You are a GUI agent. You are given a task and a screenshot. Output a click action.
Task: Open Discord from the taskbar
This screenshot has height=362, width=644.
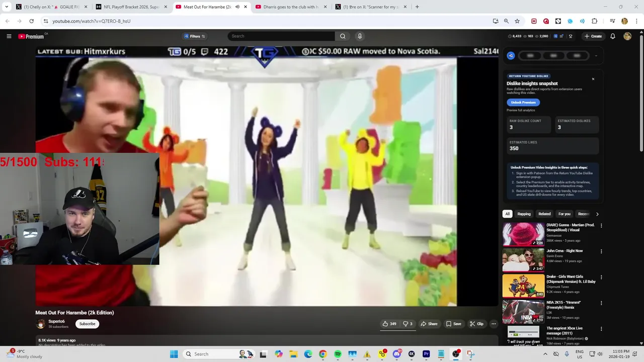coord(397,354)
